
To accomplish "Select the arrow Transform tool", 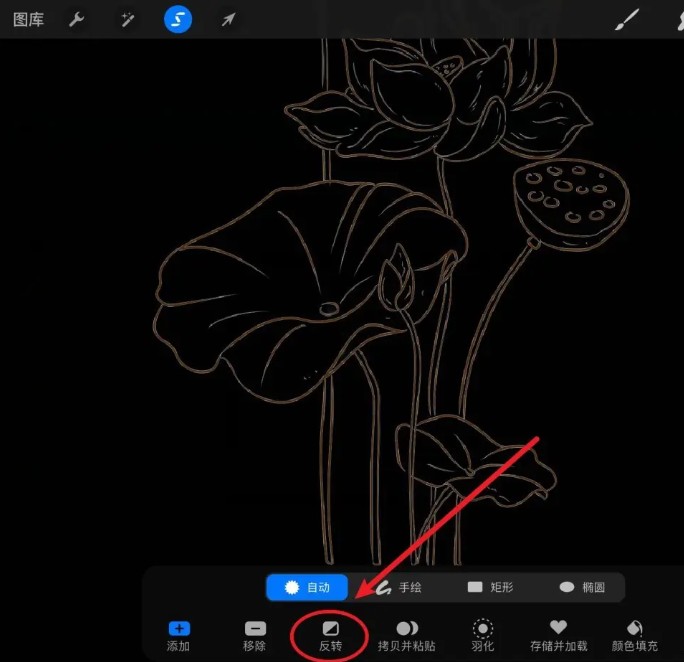I will [x=228, y=20].
